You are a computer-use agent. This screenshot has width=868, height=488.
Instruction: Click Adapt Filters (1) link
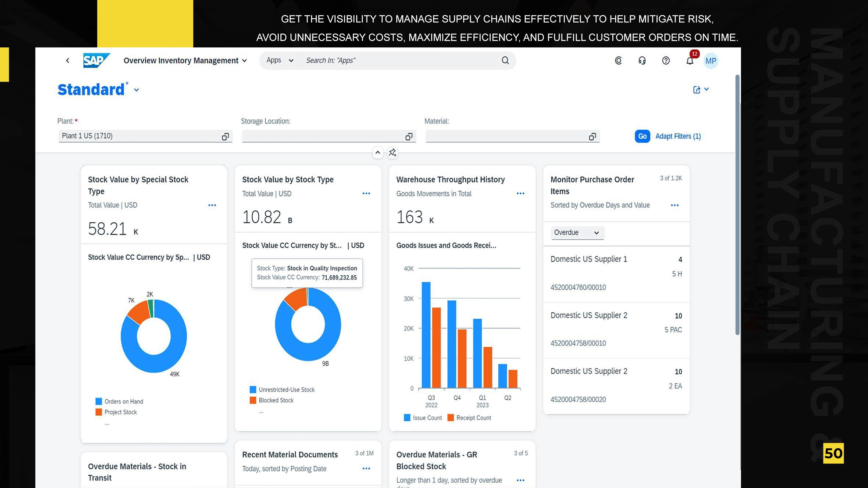coord(678,136)
